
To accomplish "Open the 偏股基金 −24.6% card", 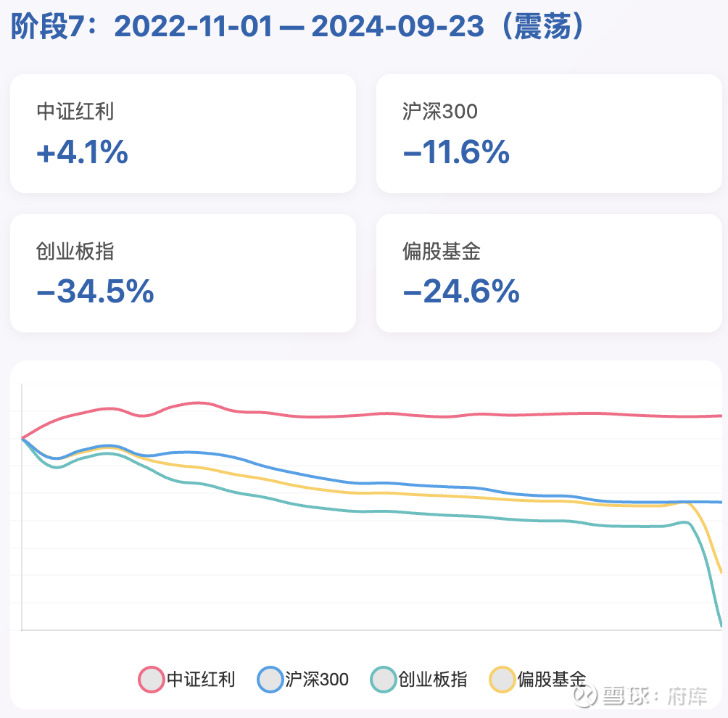I will click(x=549, y=273).
